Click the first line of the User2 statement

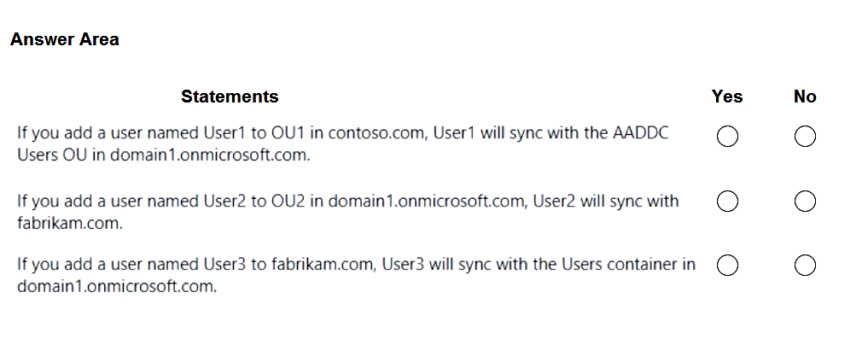(347, 202)
